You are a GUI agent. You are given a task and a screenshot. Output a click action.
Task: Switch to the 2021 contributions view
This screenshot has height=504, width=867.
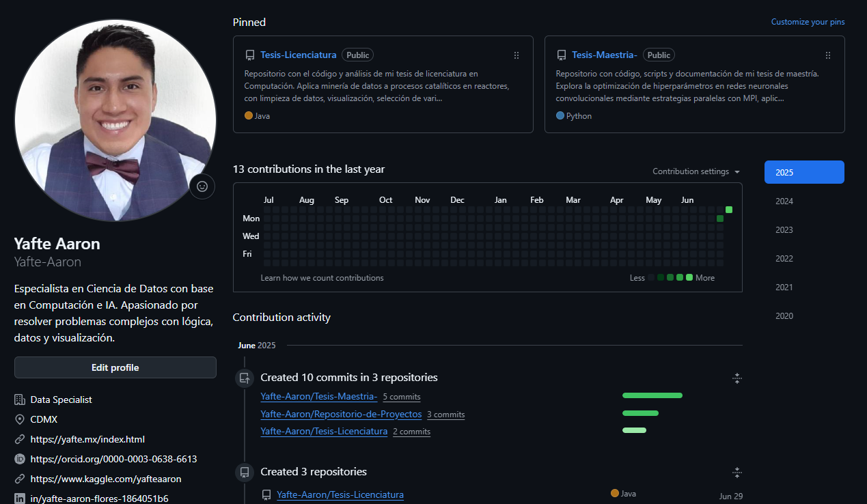coord(784,287)
